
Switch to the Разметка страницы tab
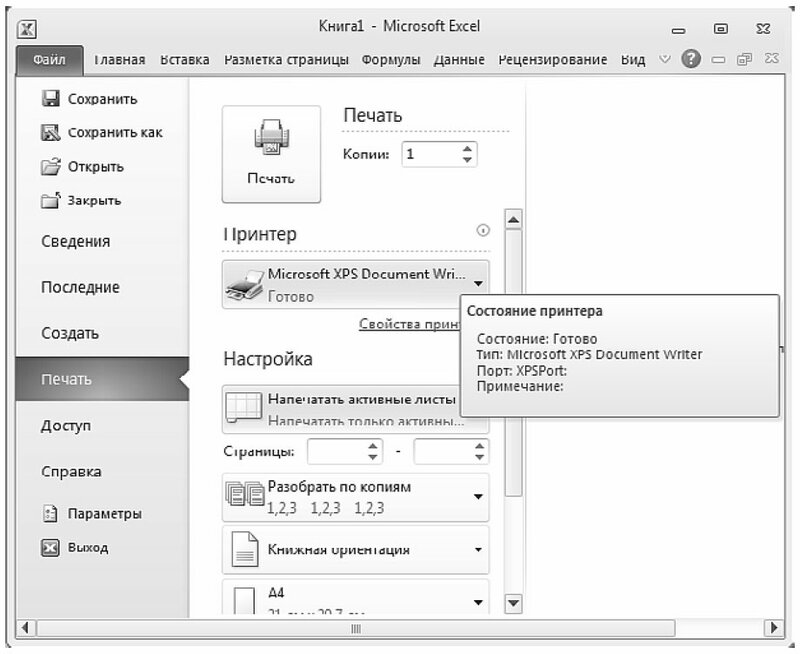coord(286,60)
